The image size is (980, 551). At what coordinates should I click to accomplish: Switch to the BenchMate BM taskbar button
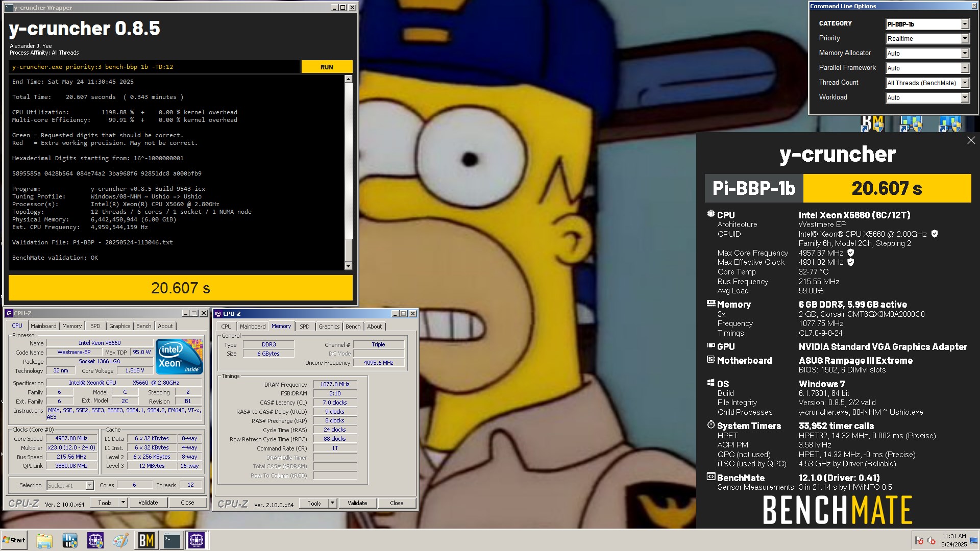(x=146, y=540)
